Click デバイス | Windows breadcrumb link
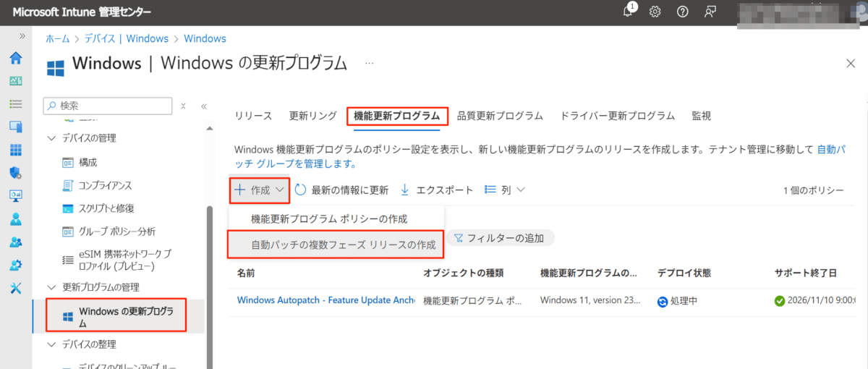This screenshot has width=868, height=369. tap(127, 39)
